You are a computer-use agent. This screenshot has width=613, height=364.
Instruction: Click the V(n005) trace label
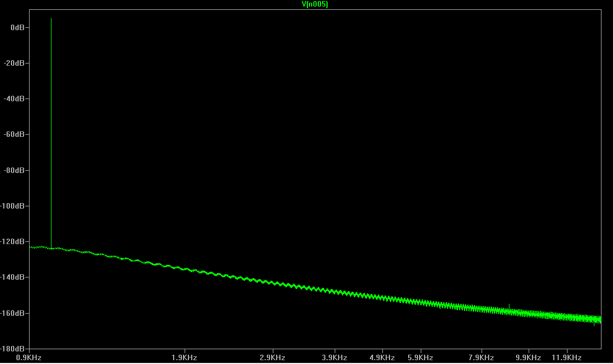coord(314,4)
